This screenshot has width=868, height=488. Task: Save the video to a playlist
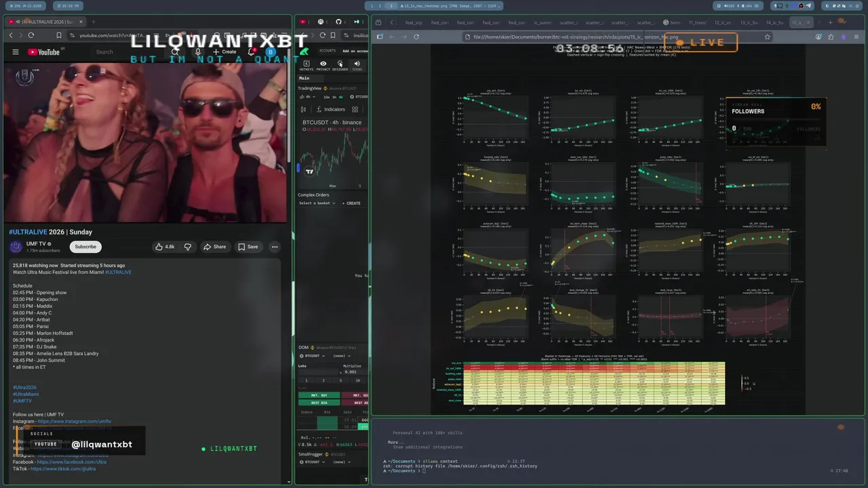[x=248, y=247]
